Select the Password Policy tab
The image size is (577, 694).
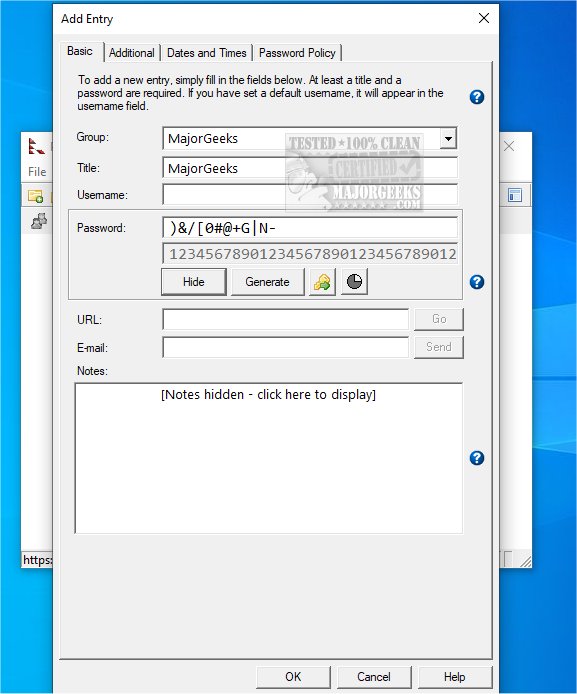[x=297, y=53]
